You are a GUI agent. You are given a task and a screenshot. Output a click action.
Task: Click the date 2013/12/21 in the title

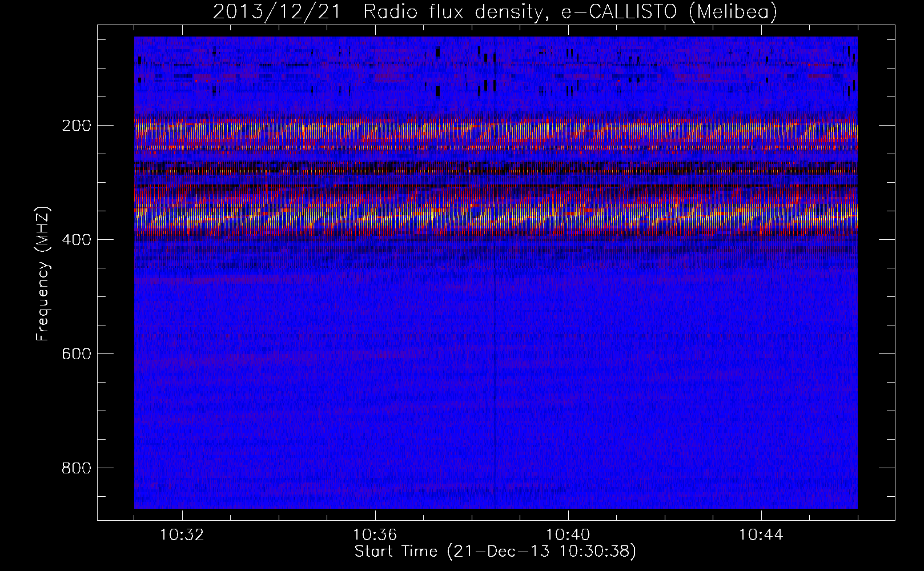tap(277, 11)
